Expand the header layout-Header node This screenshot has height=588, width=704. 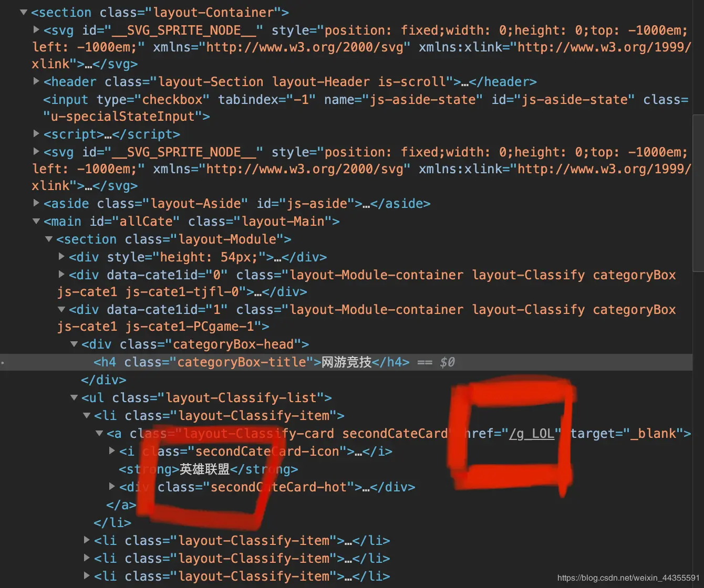point(36,81)
